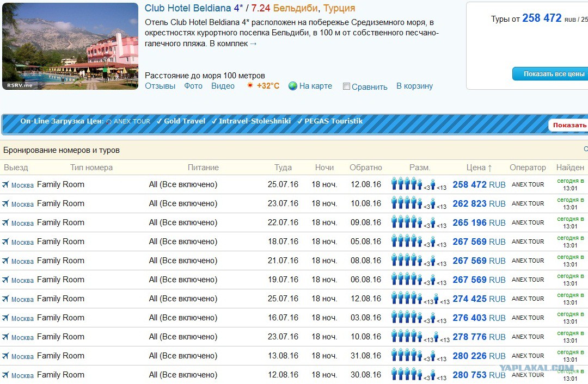Viewport: 588px width, 384px height.
Task: Add the hotel via В корзину
Action: [414, 86]
